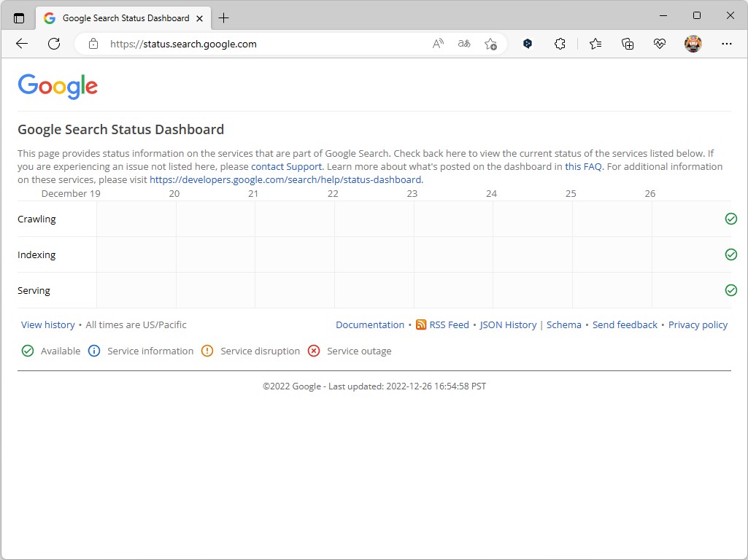Add this page to favorites
The image size is (748, 560).
[490, 44]
